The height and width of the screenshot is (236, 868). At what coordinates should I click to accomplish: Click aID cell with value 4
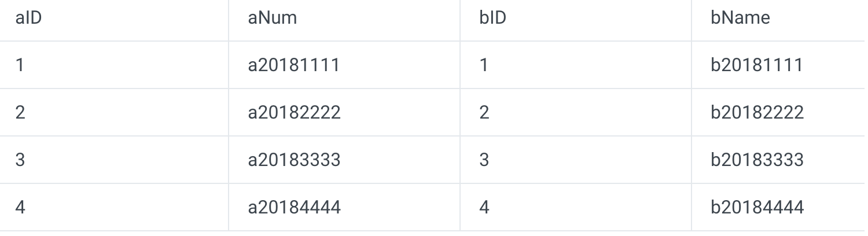(x=20, y=207)
